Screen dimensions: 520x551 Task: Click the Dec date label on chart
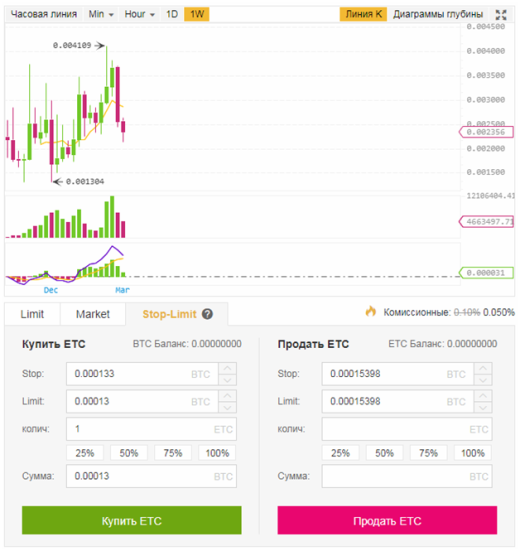51,290
